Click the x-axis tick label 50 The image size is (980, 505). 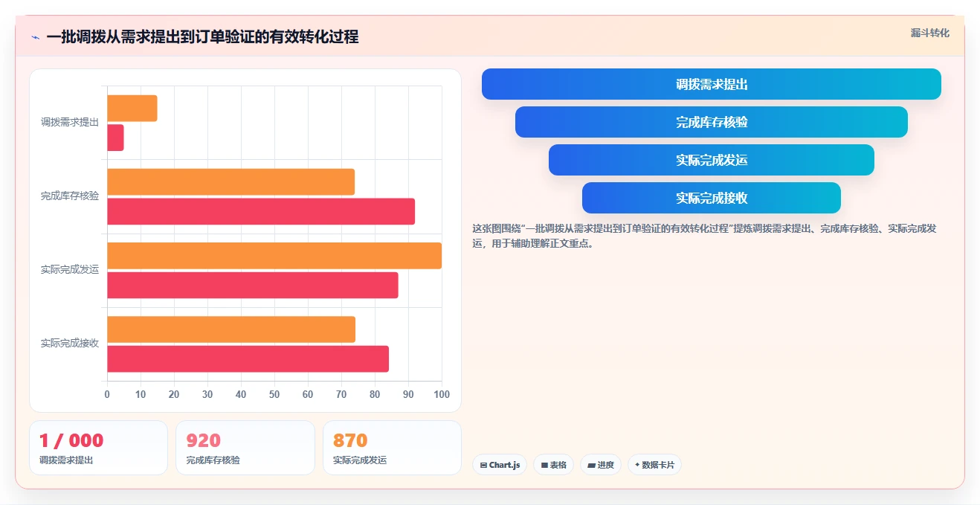(274, 395)
